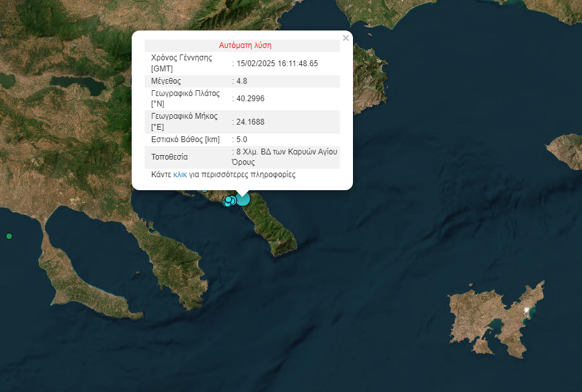Click the large cyan magnitude 4.8 earthquake marker
The width and height of the screenshot is (582, 392).
coord(243,199)
